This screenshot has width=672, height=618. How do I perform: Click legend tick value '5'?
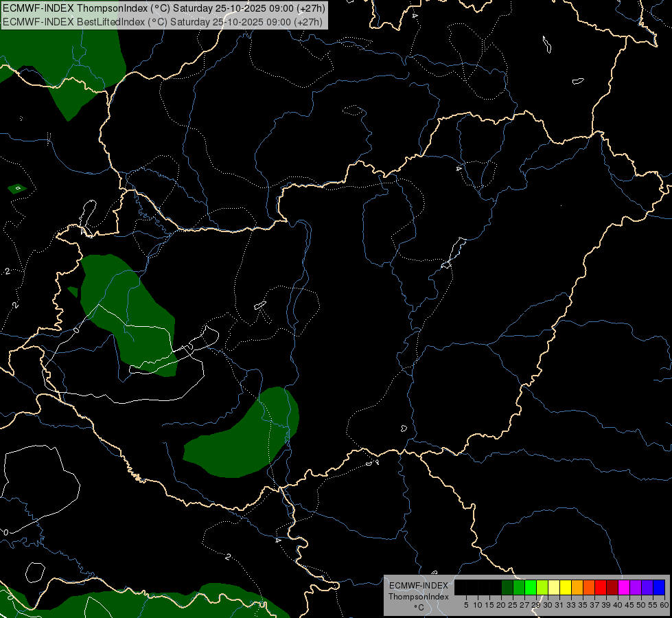(466, 605)
